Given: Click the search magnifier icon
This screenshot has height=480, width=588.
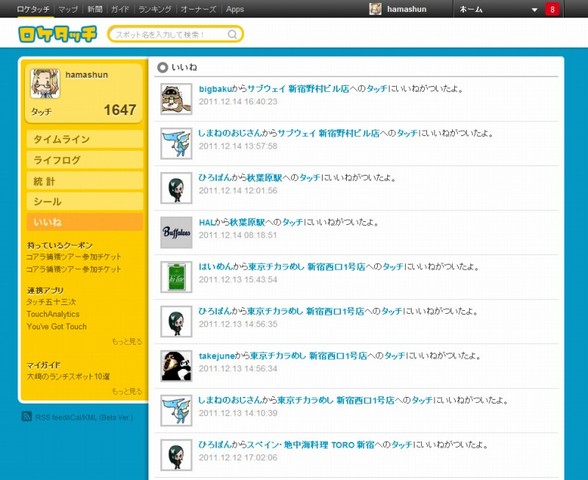Looking at the screenshot, I should pyautogui.click(x=232, y=34).
